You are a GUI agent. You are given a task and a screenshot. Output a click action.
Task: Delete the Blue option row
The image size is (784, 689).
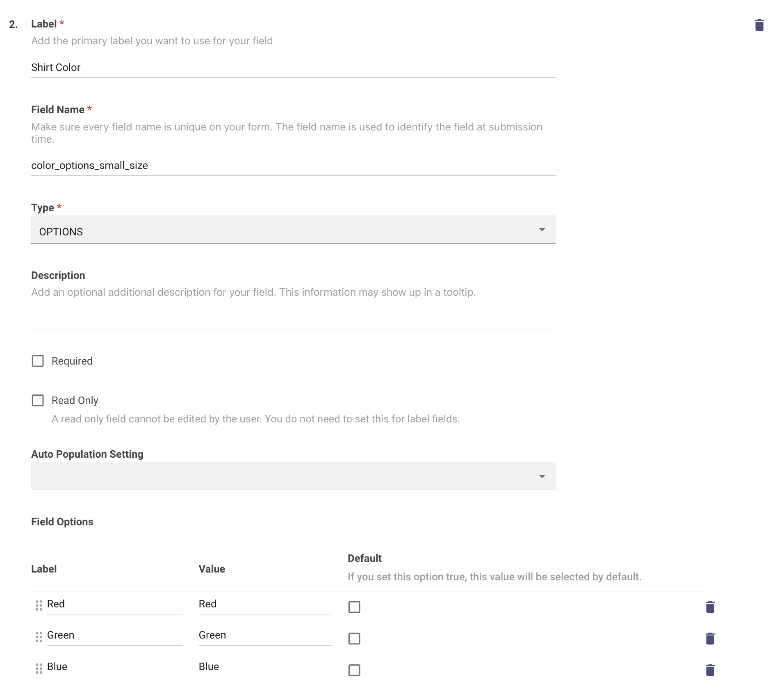click(x=710, y=670)
